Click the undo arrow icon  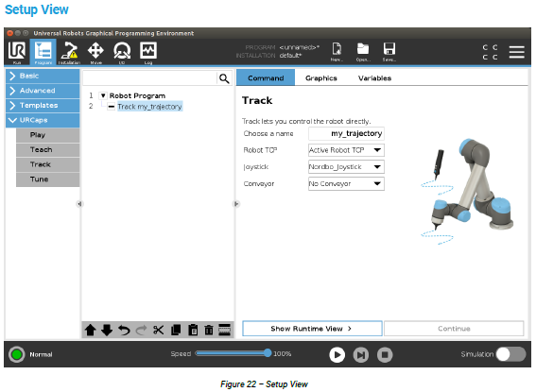(x=124, y=330)
